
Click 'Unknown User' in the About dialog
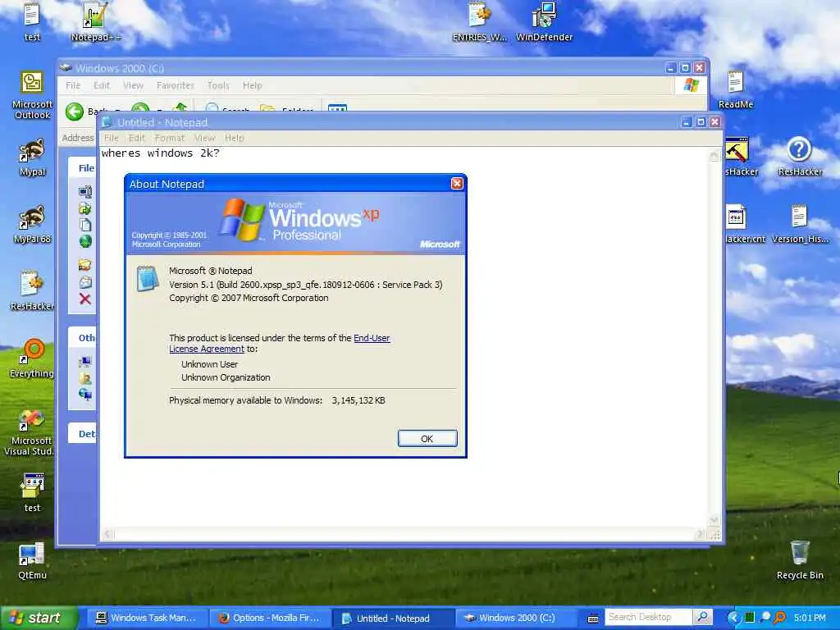pyautogui.click(x=209, y=363)
